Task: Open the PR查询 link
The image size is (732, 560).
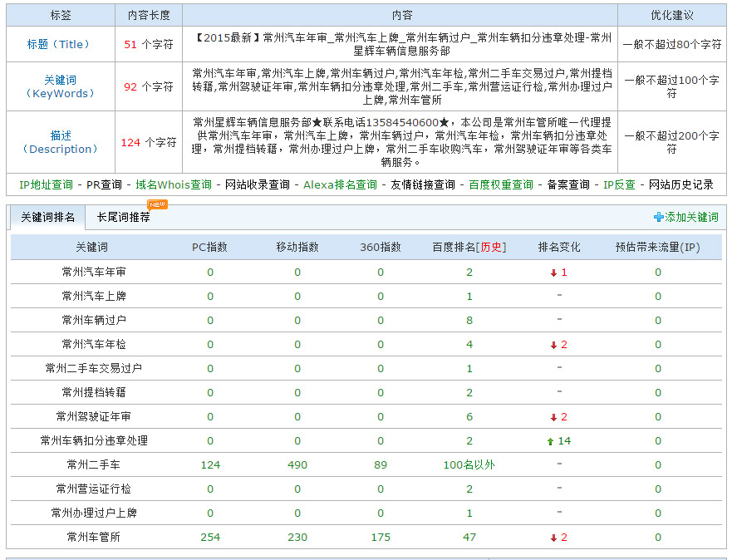Action: (x=104, y=184)
